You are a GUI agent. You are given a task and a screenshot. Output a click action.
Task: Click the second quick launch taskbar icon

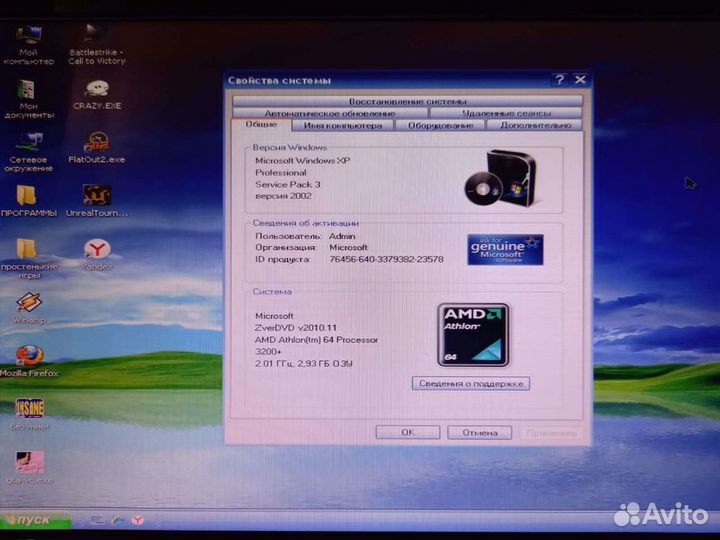point(118,520)
